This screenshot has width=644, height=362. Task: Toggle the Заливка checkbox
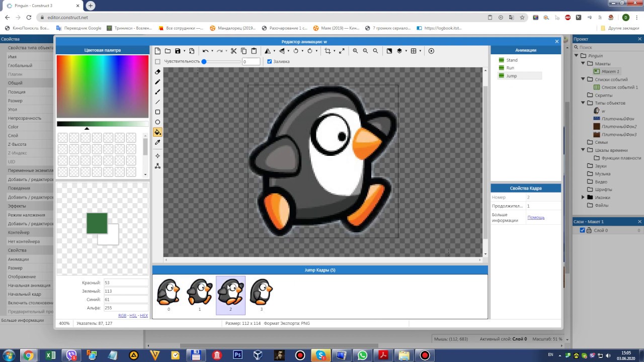(x=269, y=61)
